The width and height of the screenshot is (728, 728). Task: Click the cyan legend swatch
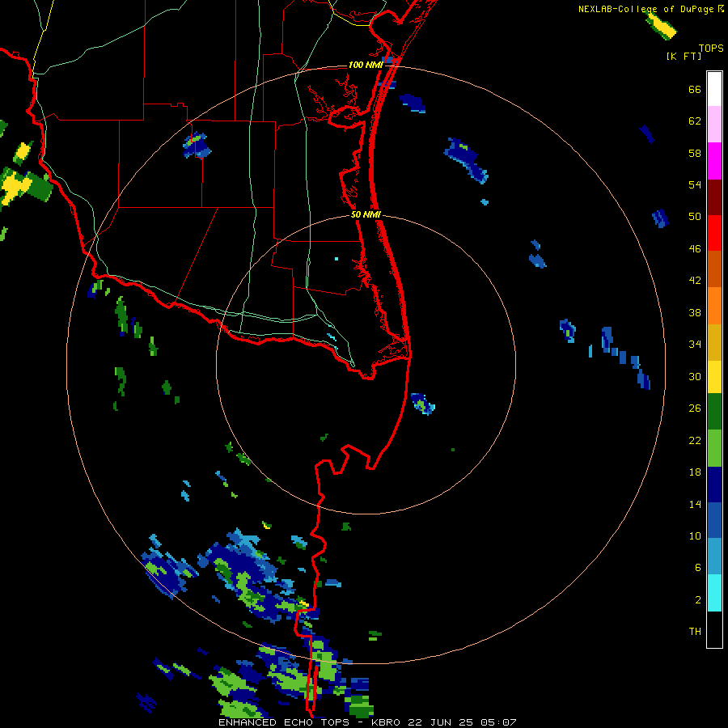tap(714, 593)
